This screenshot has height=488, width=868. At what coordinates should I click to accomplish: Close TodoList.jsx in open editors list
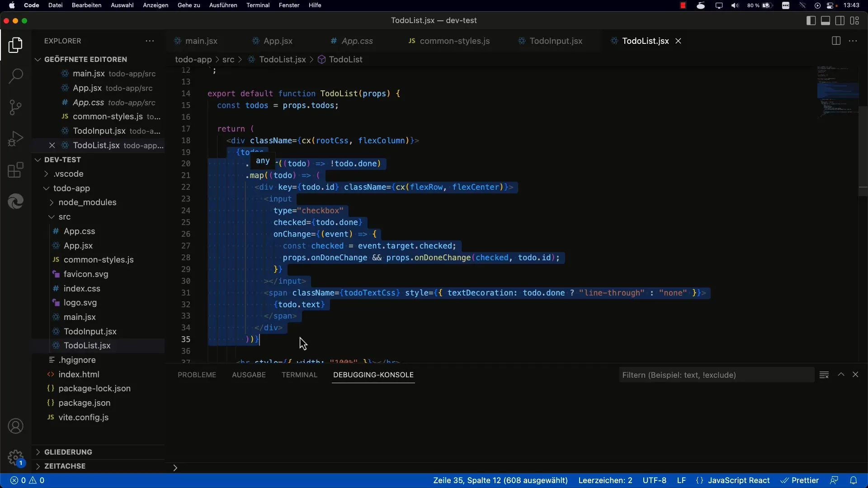[52, 145]
